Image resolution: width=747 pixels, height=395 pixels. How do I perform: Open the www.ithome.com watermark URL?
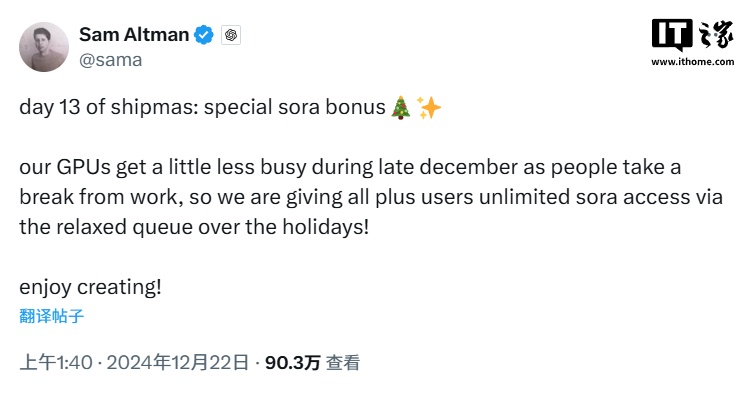coord(693,61)
